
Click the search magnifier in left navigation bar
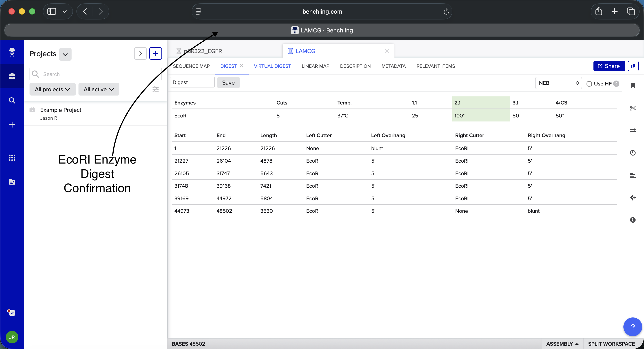[x=12, y=100]
